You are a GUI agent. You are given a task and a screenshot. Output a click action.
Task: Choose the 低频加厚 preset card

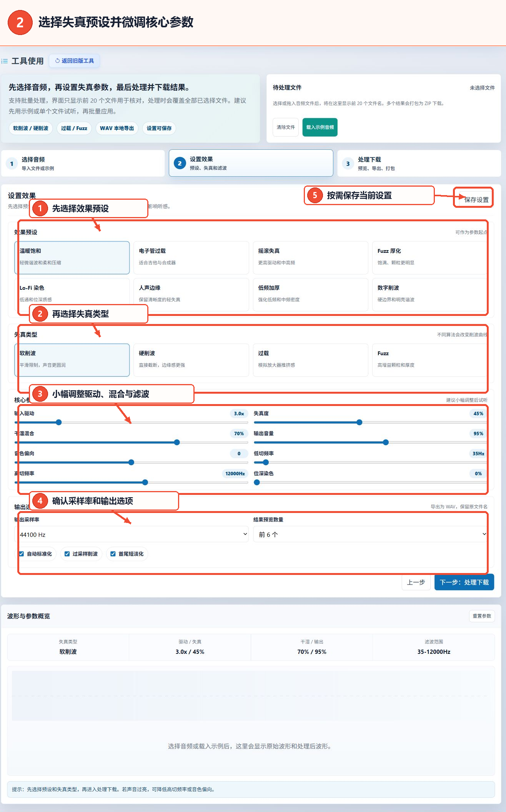[311, 294]
